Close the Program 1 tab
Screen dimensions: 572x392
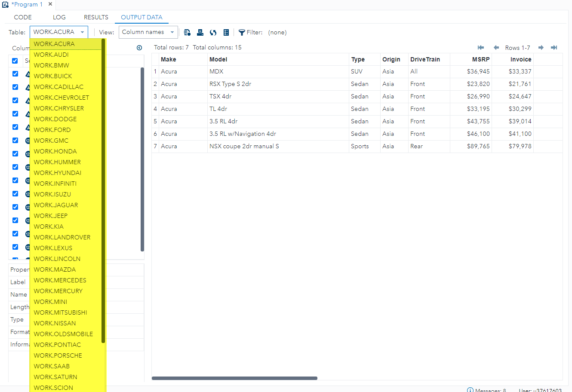pos(50,4)
